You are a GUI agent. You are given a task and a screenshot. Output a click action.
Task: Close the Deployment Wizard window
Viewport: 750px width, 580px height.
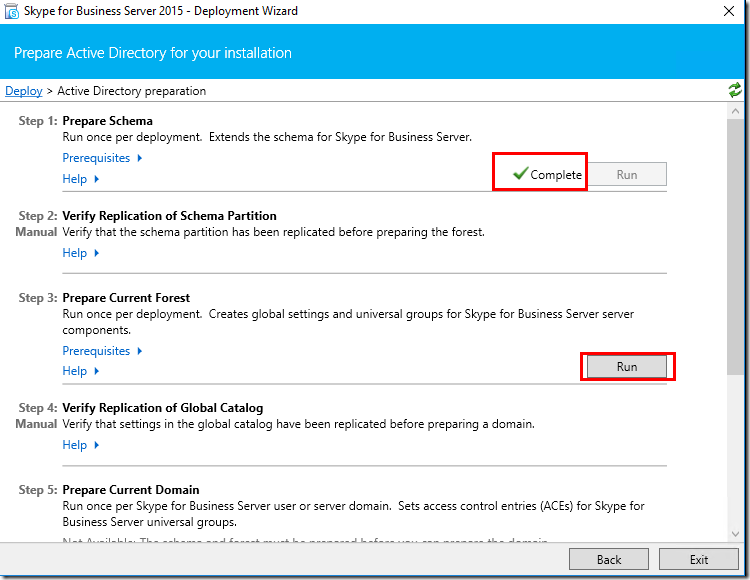coord(728,11)
